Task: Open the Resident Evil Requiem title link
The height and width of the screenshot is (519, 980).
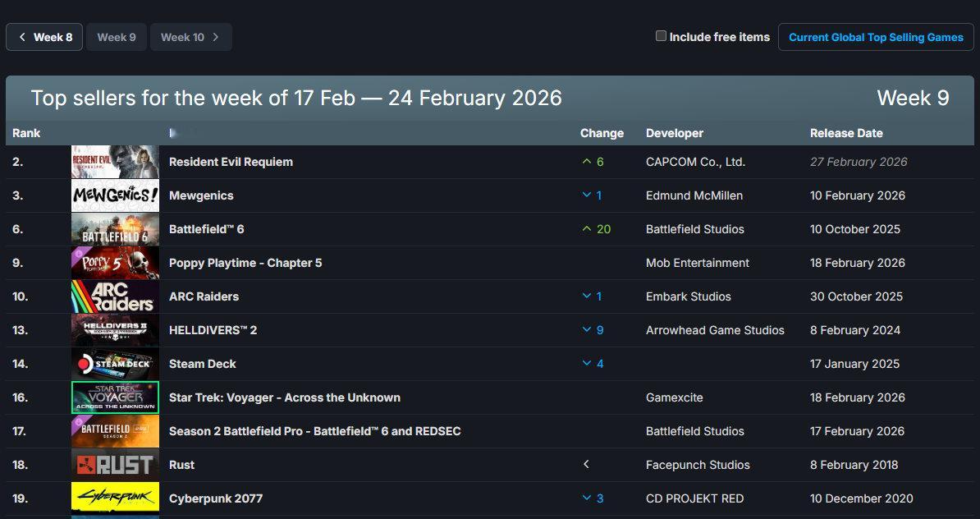Action: coord(231,162)
